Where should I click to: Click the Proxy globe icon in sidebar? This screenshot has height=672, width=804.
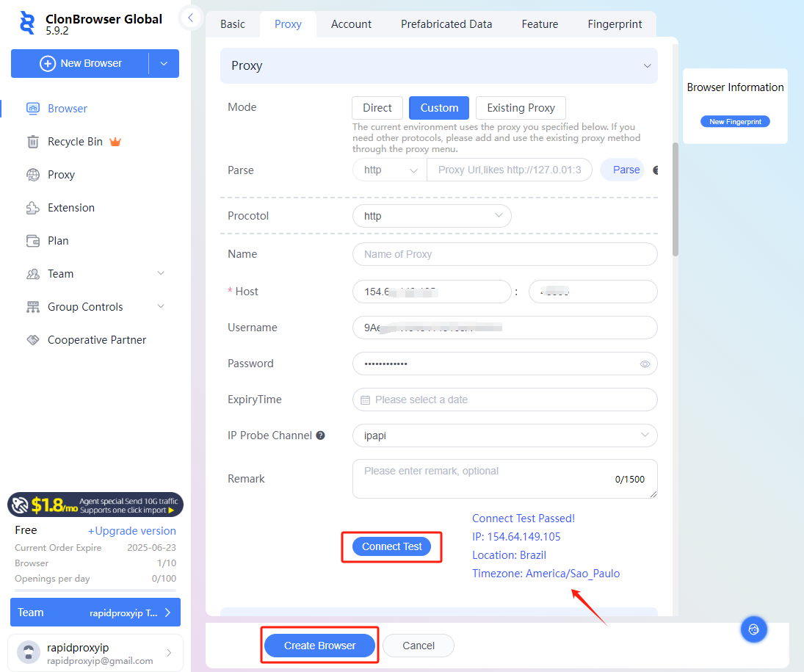[33, 175]
